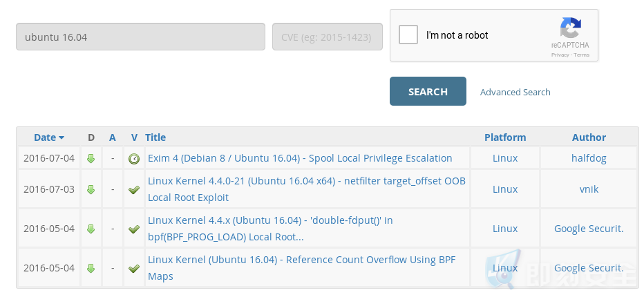Viewport: 644px width, 297px height.
Task: Download the Reference Count Overflow exploit via arrow
Action: coord(91,268)
